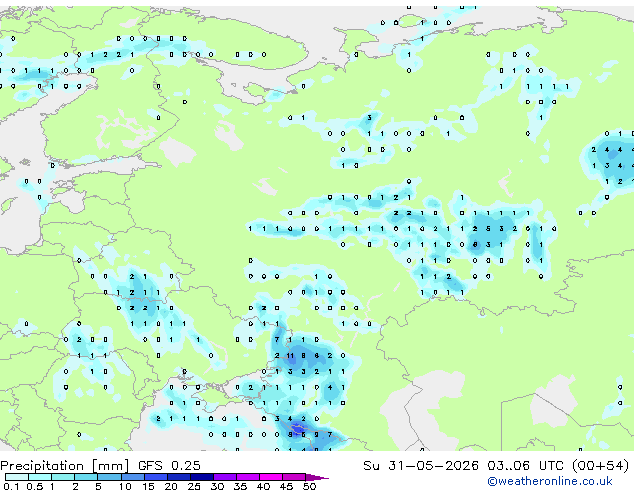The image size is (634, 490).
Task: Click the 'Precipitation [mm]' title text
Action: [65, 466]
